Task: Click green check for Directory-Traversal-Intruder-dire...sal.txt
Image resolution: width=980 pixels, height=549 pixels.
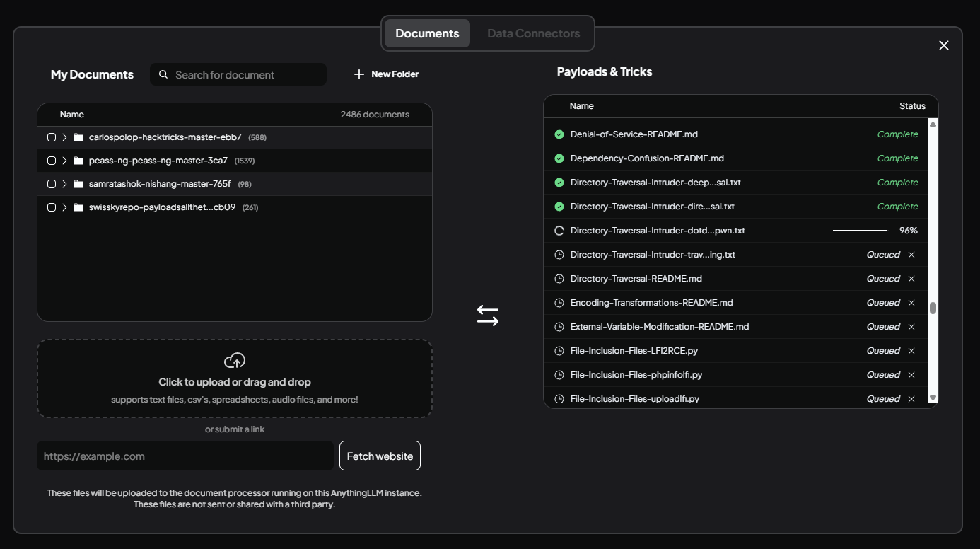Action: (x=559, y=207)
